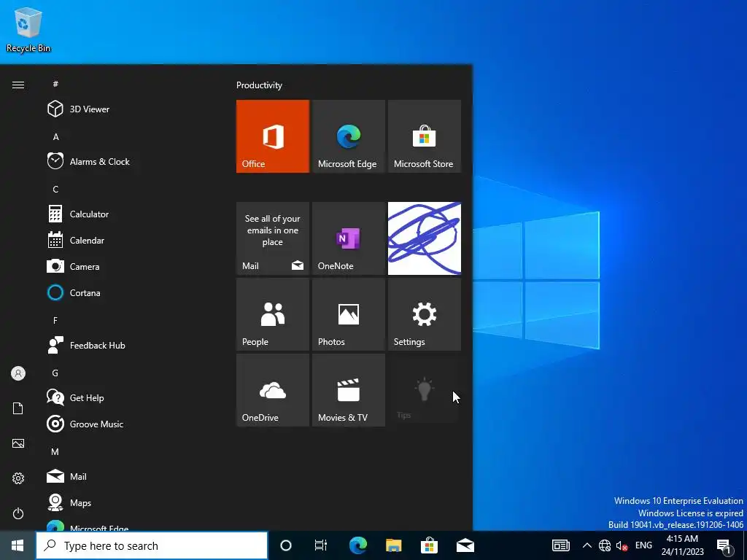Launch Microsoft Edge from Productivity tiles
This screenshot has width=747, height=560.
(348, 136)
